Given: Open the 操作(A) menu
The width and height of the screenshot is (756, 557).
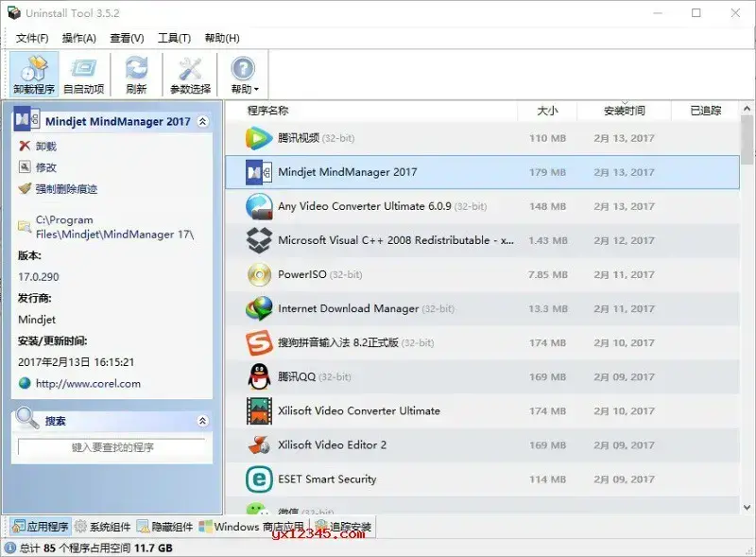Looking at the screenshot, I should tap(79, 38).
